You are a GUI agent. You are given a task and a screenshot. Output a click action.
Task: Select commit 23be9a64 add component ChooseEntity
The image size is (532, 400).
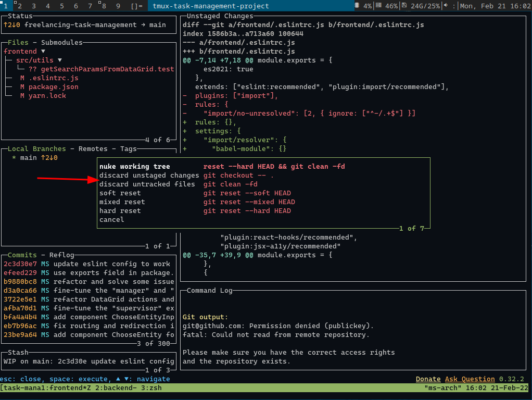(89, 334)
